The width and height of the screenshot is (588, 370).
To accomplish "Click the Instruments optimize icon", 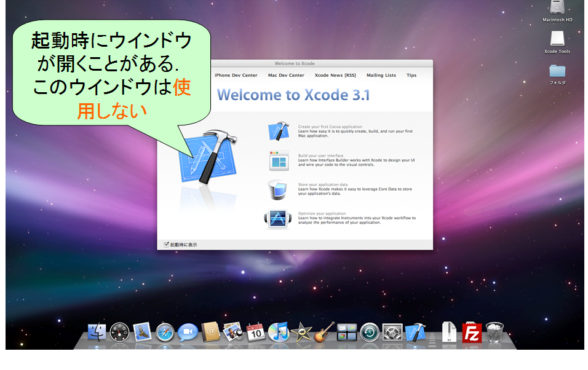I will tap(278, 218).
